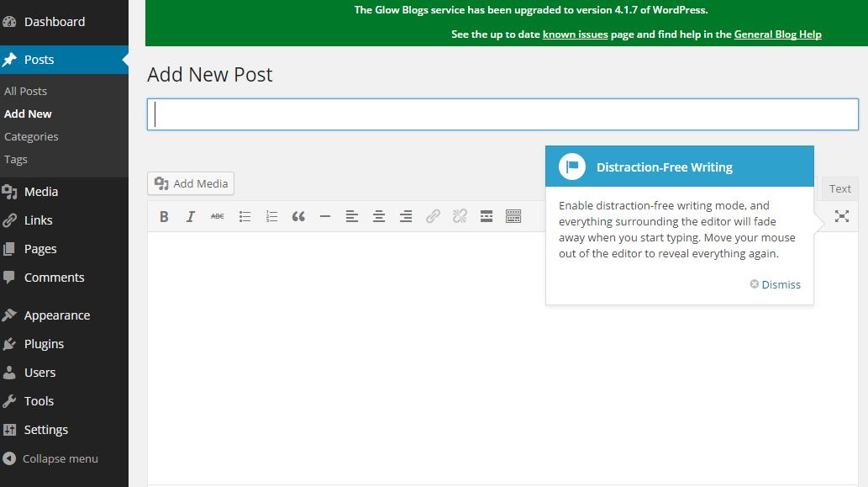The width and height of the screenshot is (868, 487).
Task: Open the Posts menu
Action: coord(64,60)
